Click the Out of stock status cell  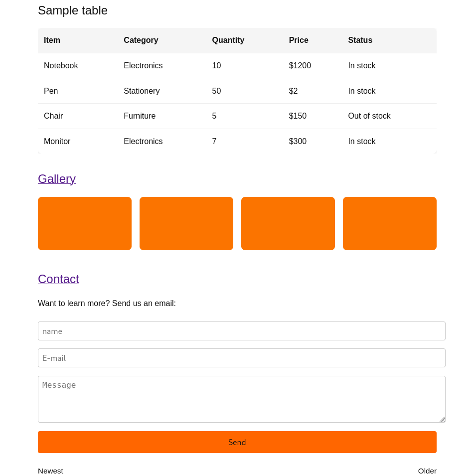click(x=369, y=116)
